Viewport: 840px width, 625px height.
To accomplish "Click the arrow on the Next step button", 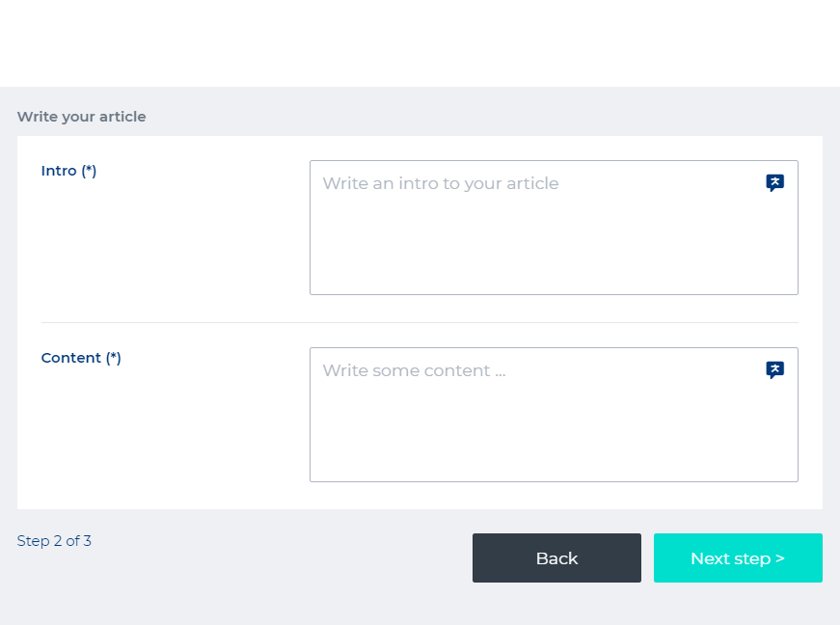I will coord(779,558).
